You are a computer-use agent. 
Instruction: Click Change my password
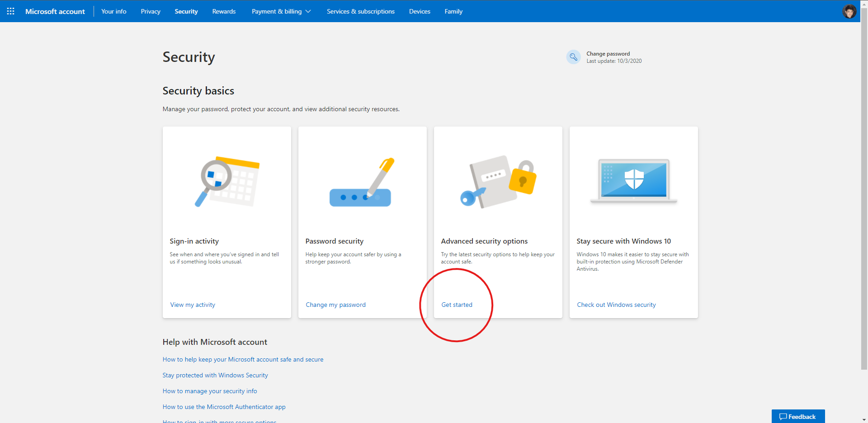coord(335,305)
